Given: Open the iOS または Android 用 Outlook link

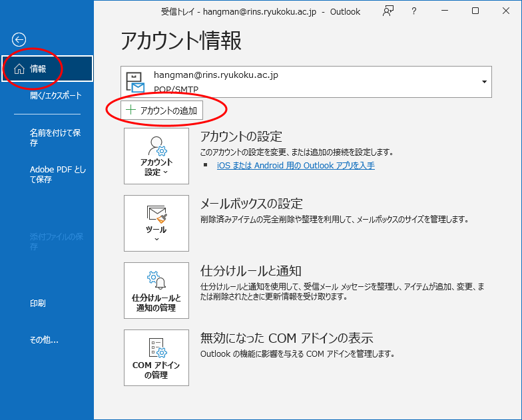Looking at the screenshot, I should pos(296,165).
